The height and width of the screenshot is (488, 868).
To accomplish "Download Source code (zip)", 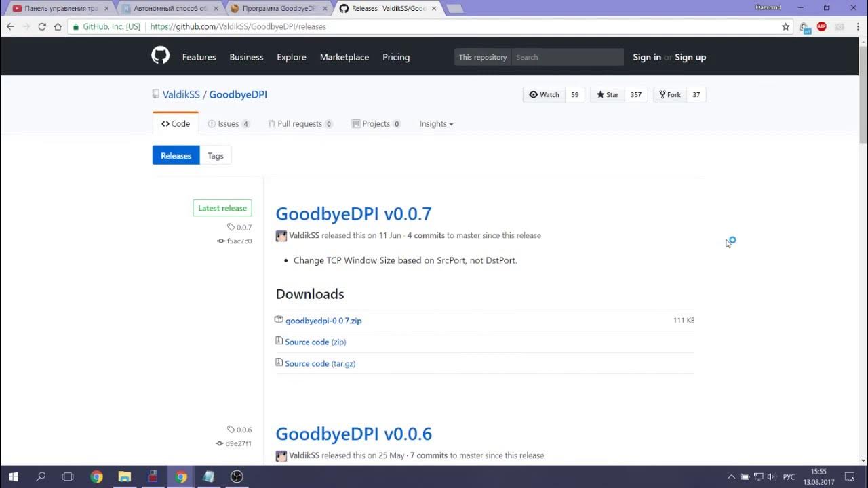I will pyautogui.click(x=315, y=342).
